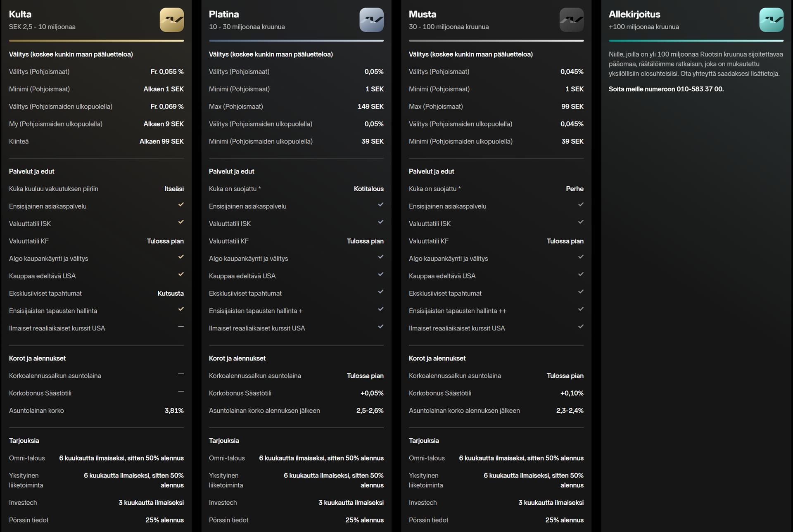This screenshot has height=532, width=793.
Task: Click Kulta's '3,81%' mortgage rate value
Action: coord(174,411)
